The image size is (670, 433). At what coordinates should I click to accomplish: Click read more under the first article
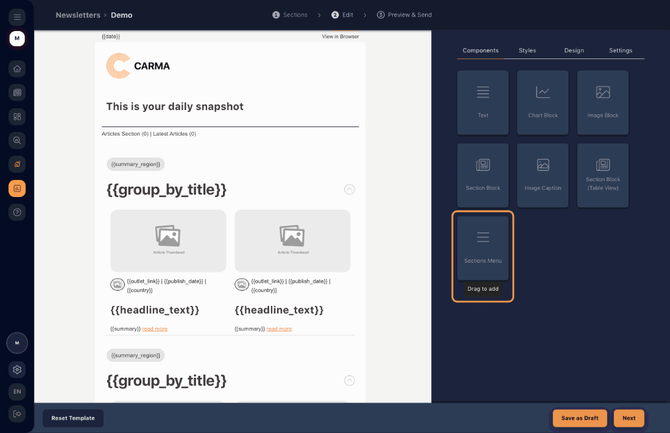coord(155,329)
